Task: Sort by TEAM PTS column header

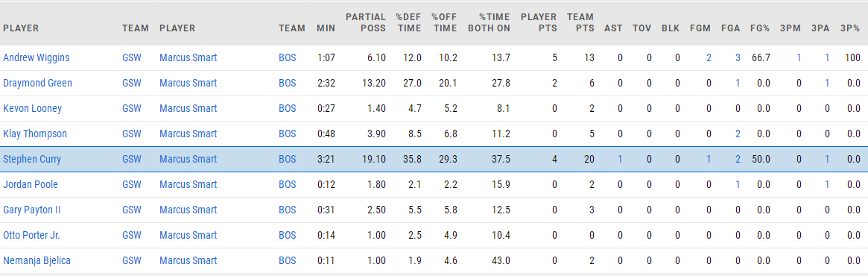Action: coord(580,22)
